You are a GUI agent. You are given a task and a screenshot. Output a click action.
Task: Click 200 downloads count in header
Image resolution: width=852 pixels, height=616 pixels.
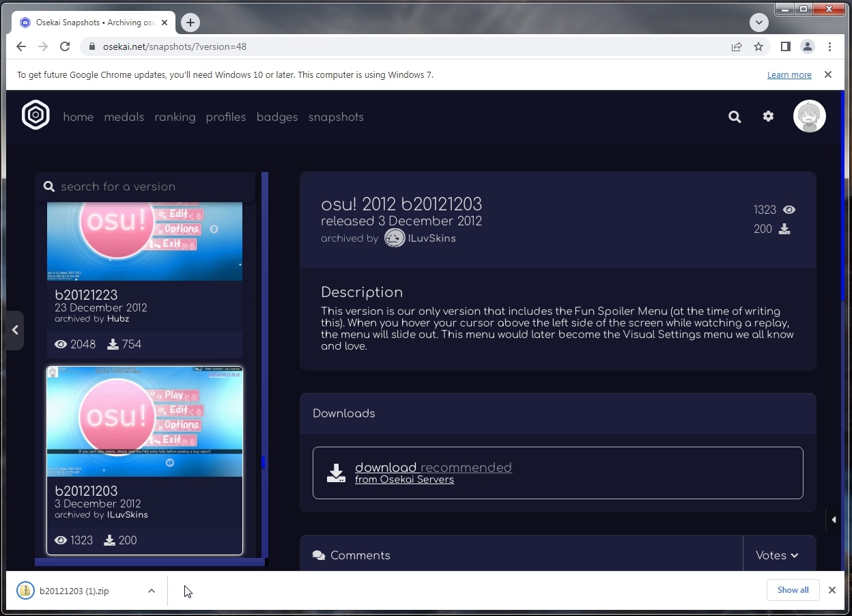pyautogui.click(x=763, y=229)
